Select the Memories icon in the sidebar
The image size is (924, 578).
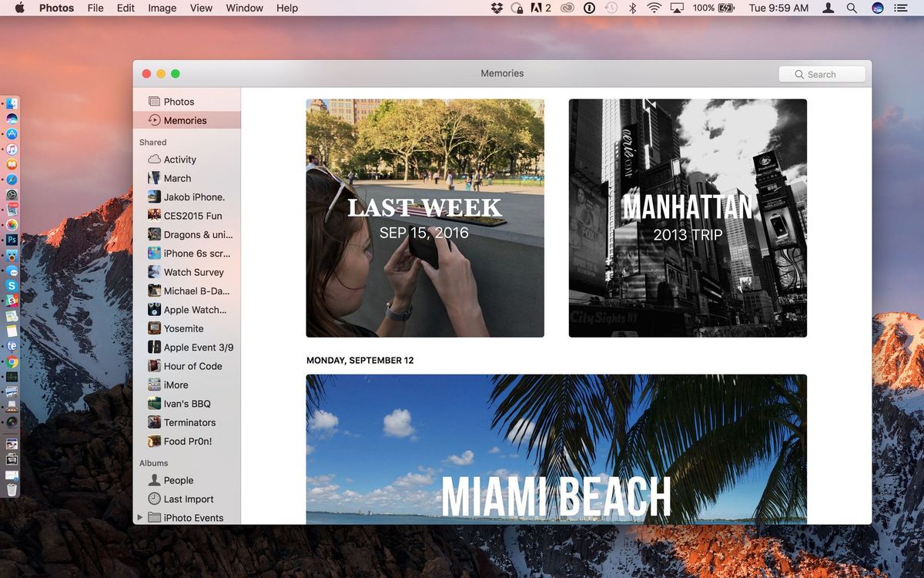click(x=154, y=120)
